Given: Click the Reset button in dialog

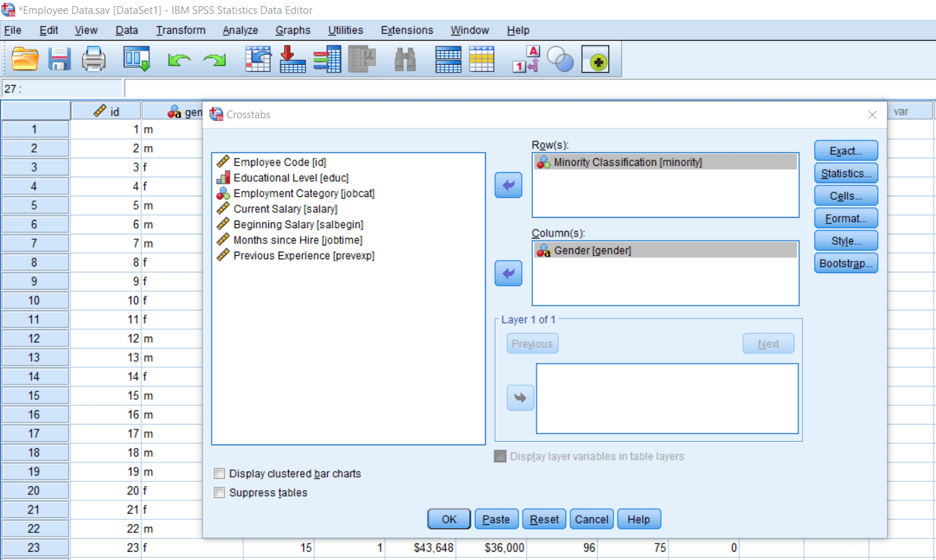Looking at the screenshot, I should [x=545, y=519].
